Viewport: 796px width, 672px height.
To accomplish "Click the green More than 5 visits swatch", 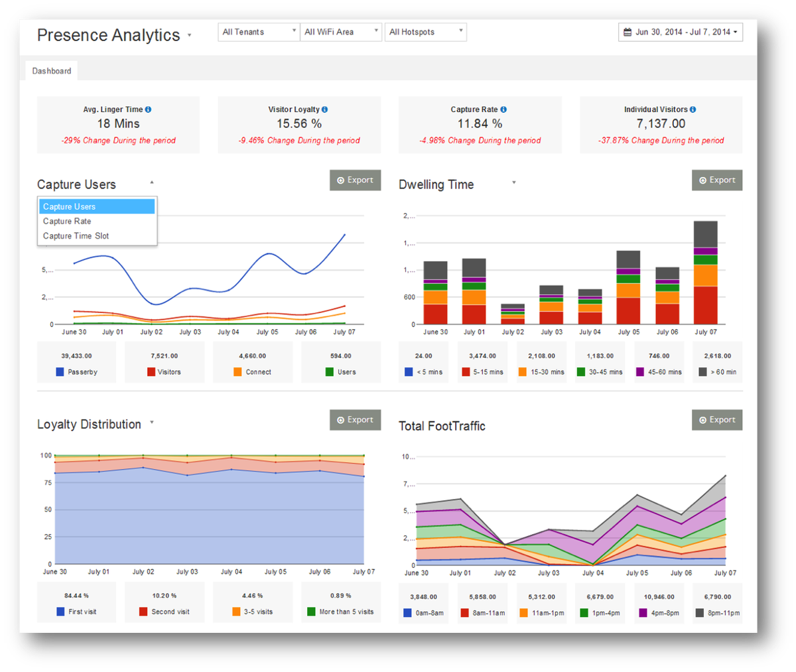I will pos(311,612).
